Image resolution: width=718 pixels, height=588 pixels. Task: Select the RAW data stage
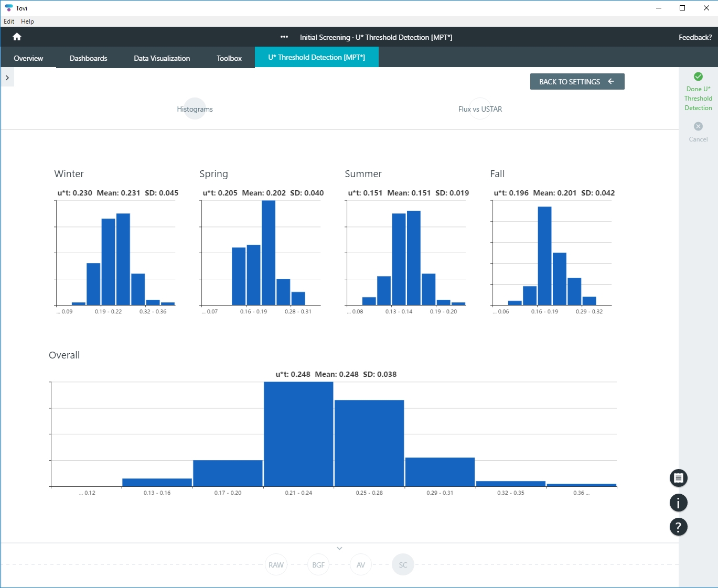pos(276,565)
